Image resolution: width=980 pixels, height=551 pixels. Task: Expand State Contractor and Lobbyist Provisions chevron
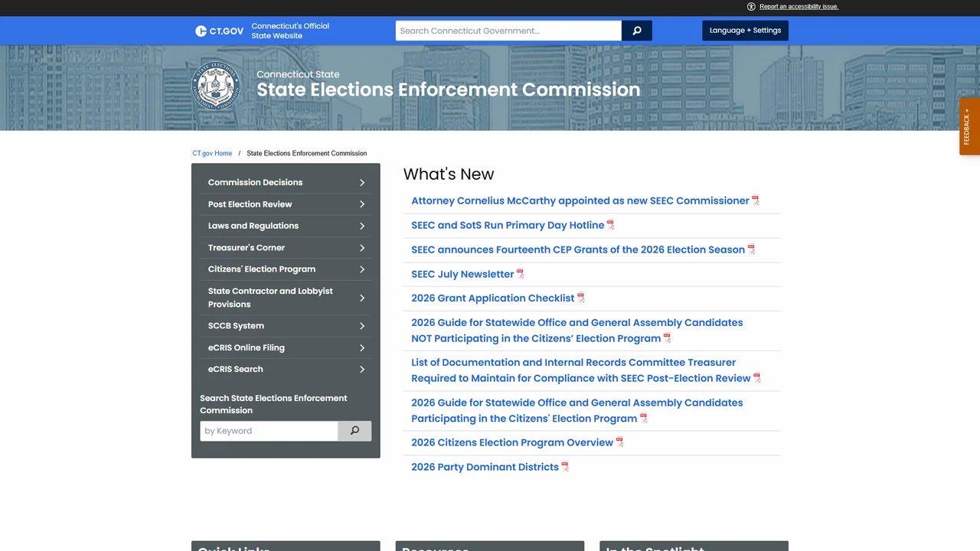pyautogui.click(x=362, y=298)
